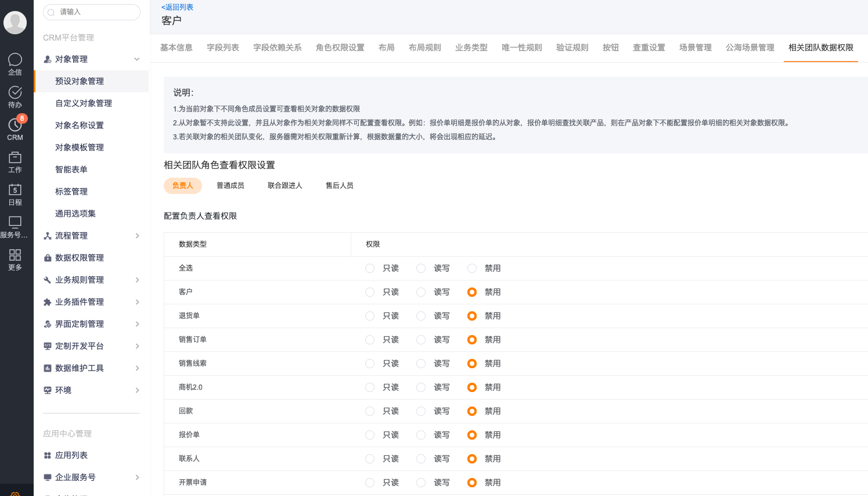Click the 数据权限管理 lock icon
This screenshot has height=496, width=868.
[x=48, y=258]
